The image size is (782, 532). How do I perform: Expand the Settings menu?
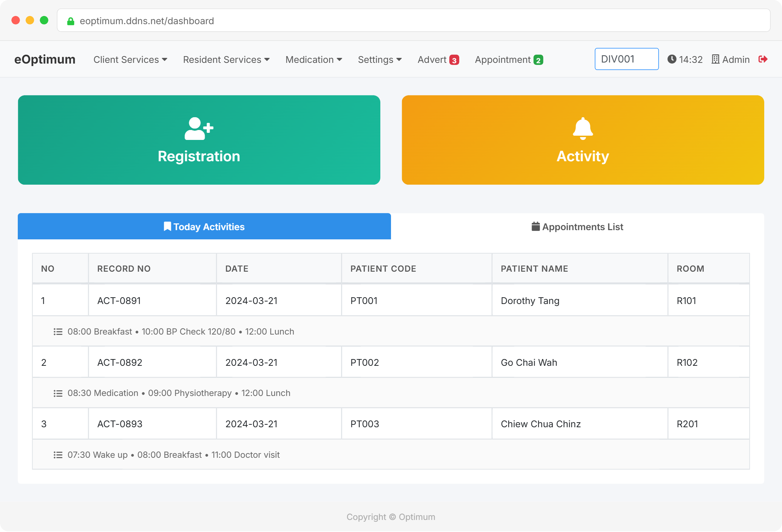(380, 59)
